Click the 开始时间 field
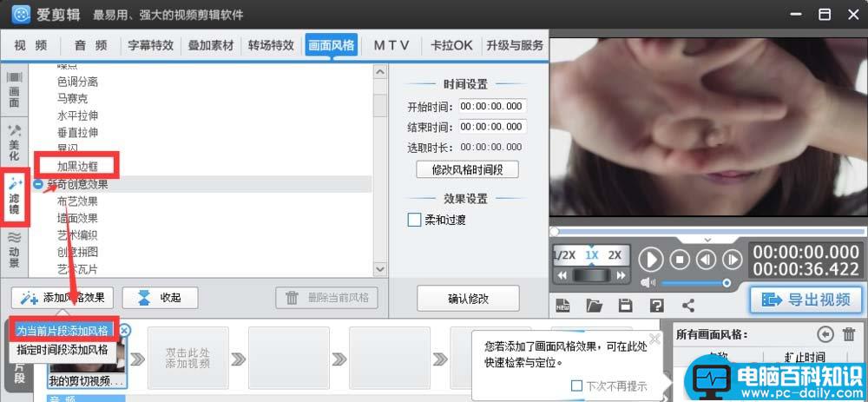This screenshot has width=868, height=402. pyautogui.click(x=493, y=106)
